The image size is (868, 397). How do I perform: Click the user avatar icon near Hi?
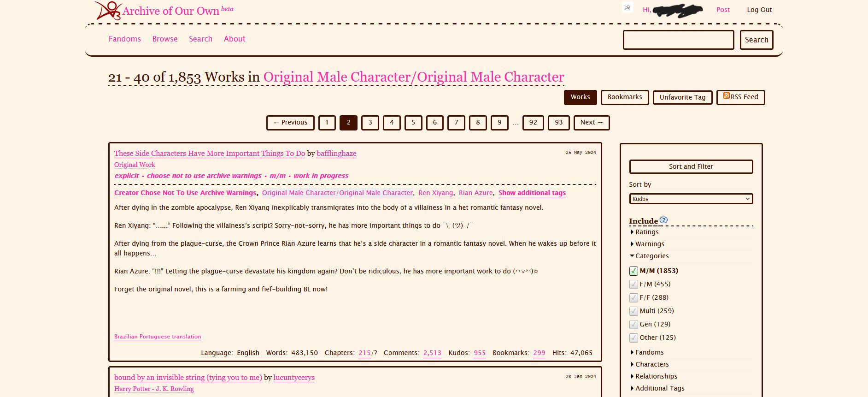(x=628, y=7)
